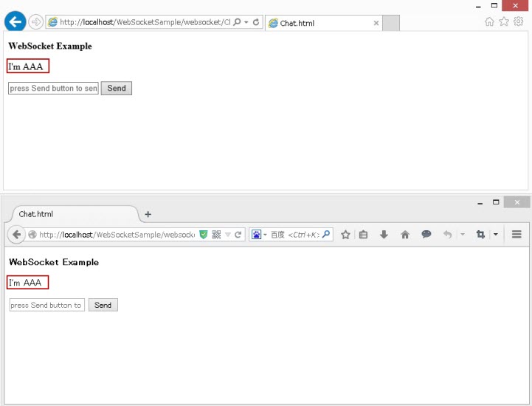Open the dropdown next to the crop icon
Viewport: 532px width, 406px height.
pos(496,235)
